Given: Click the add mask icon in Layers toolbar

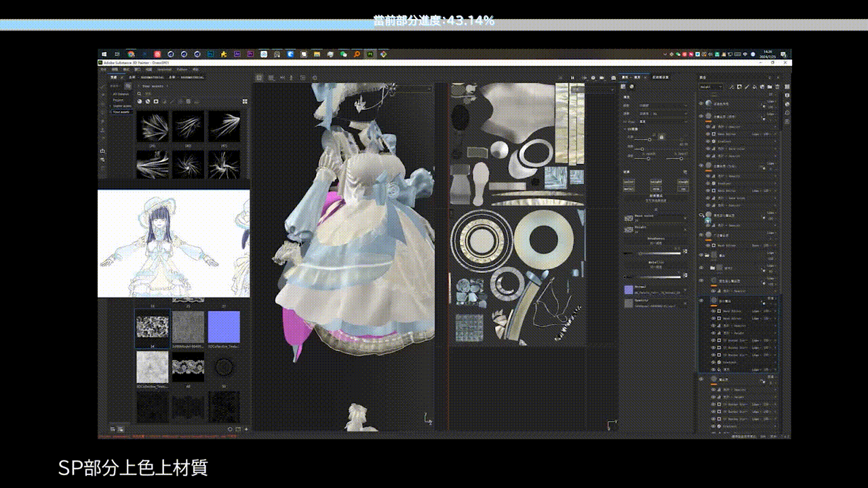Looking at the screenshot, I should (739, 87).
